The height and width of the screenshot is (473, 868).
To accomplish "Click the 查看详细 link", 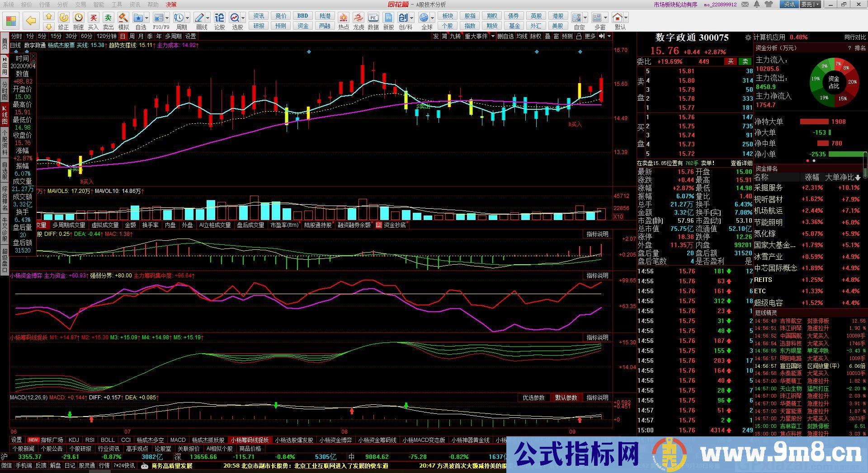I will point(741,163).
